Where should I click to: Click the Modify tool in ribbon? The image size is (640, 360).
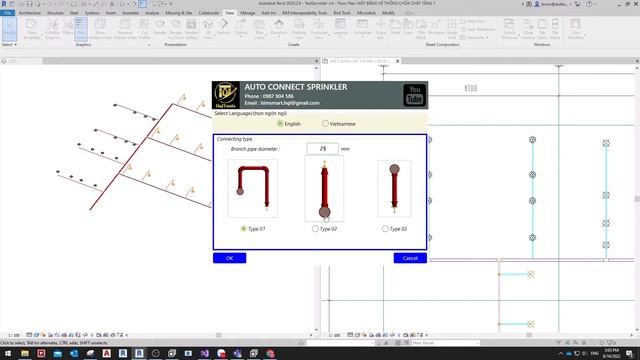point(9,29)
